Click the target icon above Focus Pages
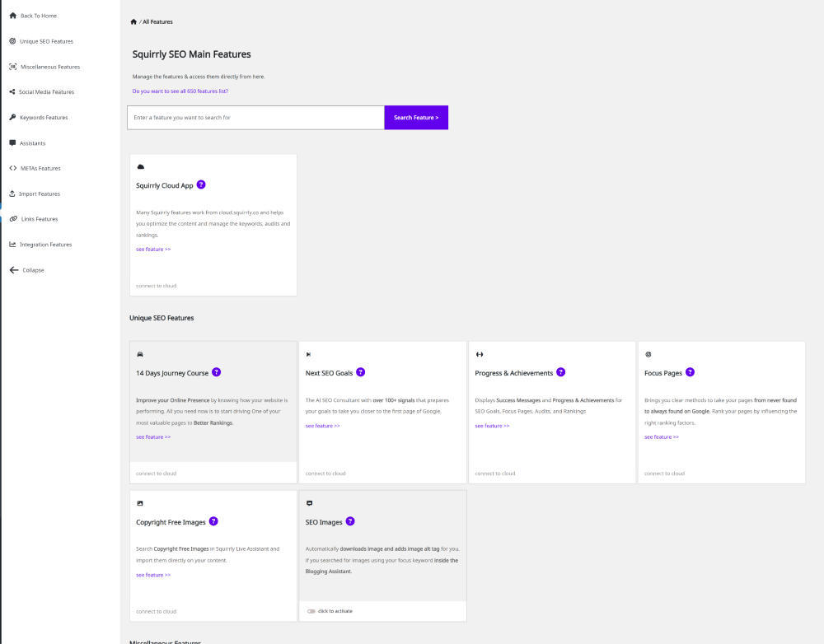This screenshot has width=824, height=644. click(648, 355)
